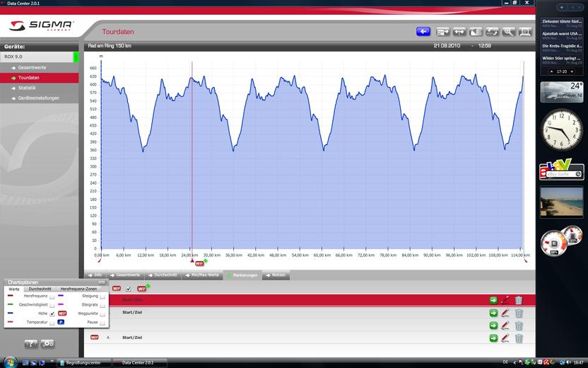Show hidden system tray icons
The image size is (588, 368).
pyautogui.click(x=515, y=363)
